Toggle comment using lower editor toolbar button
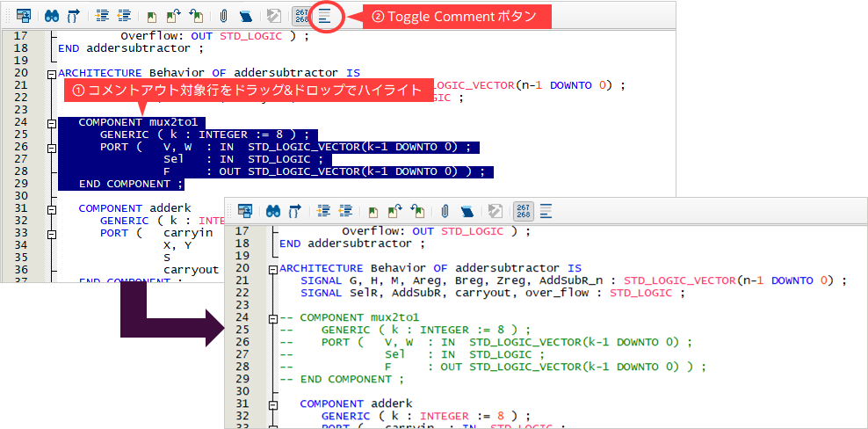 [x=546, y=211]
